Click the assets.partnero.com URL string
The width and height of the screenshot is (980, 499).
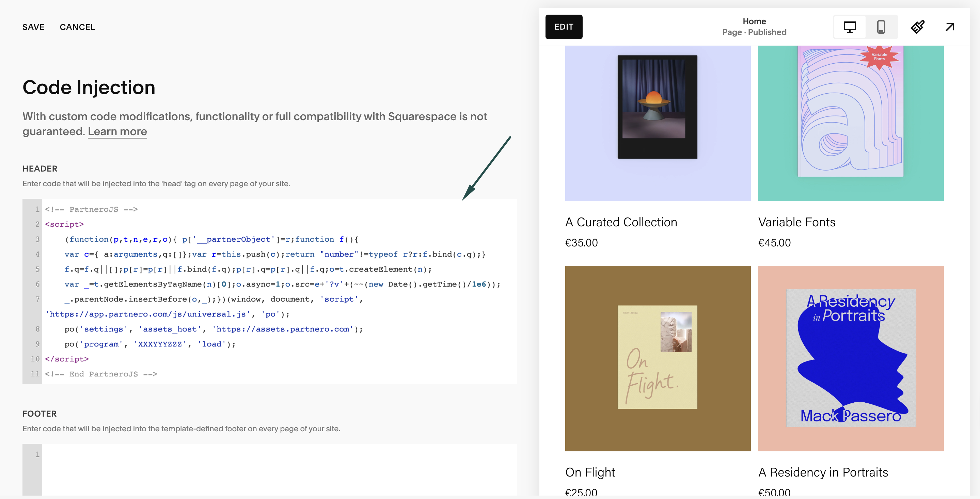click(x=283, y=329)
